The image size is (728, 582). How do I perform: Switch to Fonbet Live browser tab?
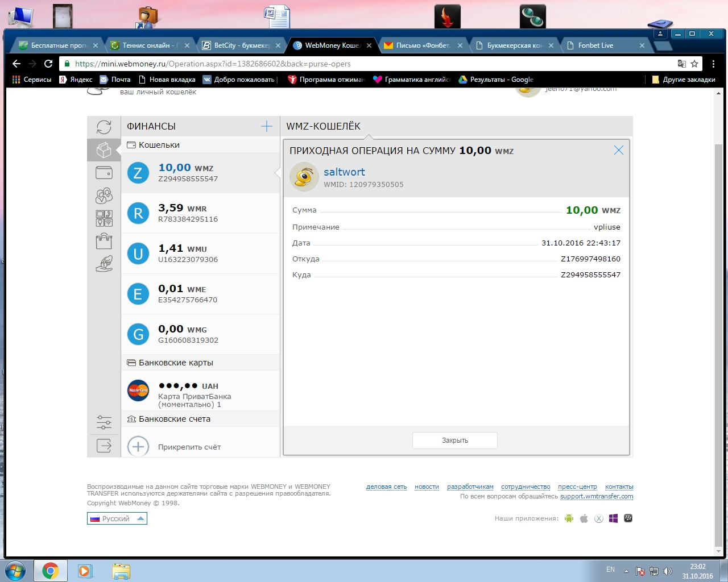tap(606, 45)
